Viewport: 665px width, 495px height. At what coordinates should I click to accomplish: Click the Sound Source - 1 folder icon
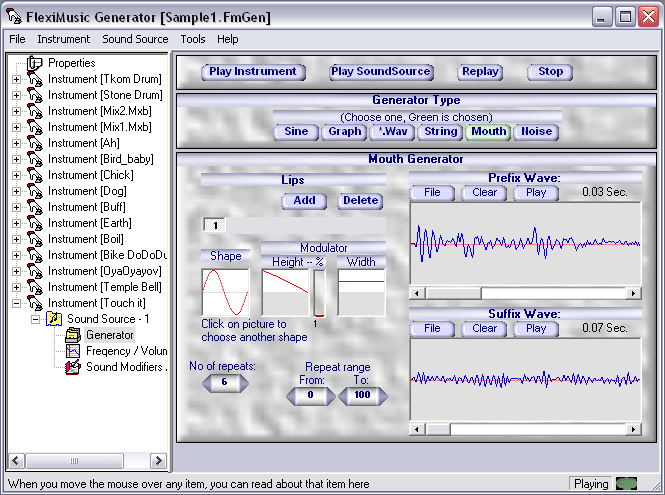[54, 319]
